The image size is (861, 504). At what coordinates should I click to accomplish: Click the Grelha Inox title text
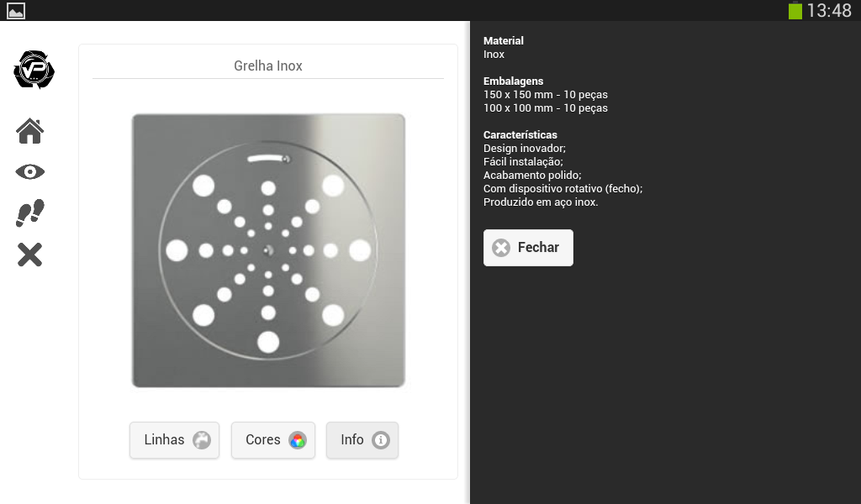click(x=268, y=66)
